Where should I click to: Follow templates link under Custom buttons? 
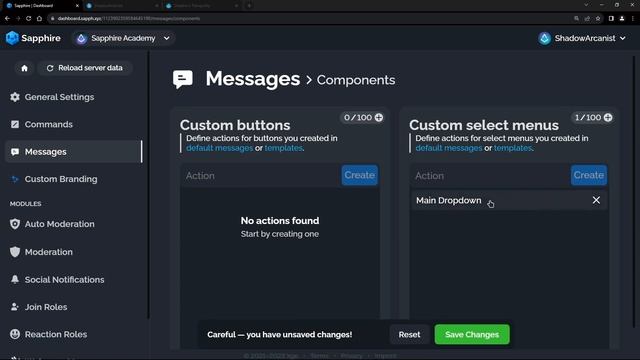[283, 148]
